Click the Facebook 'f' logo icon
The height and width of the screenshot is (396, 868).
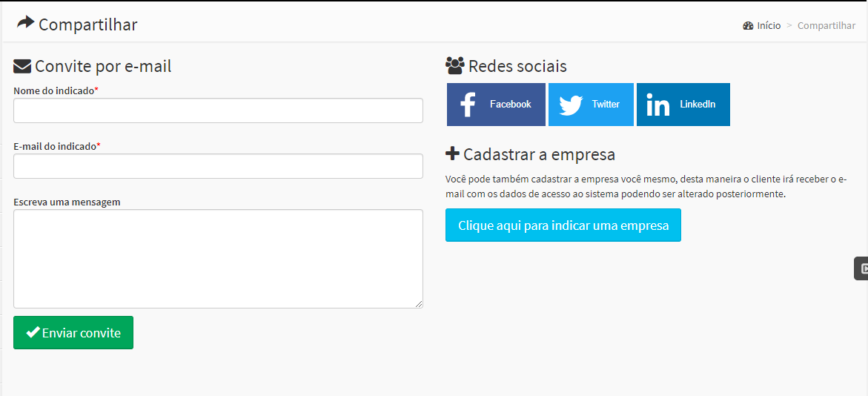[x=468, y=105]
